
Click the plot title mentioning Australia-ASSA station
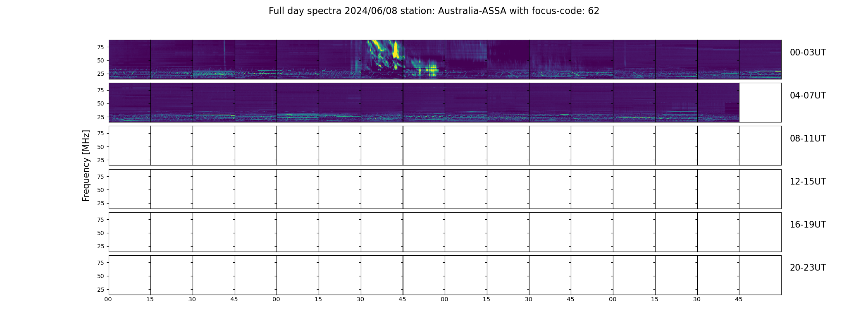click(x=434, y=11)
